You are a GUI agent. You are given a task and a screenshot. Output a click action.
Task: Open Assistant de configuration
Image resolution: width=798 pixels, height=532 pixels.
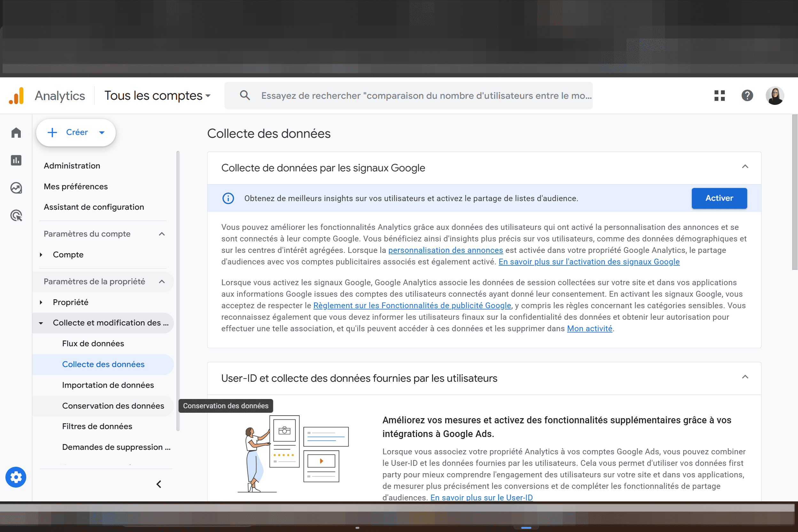[94, 207]
